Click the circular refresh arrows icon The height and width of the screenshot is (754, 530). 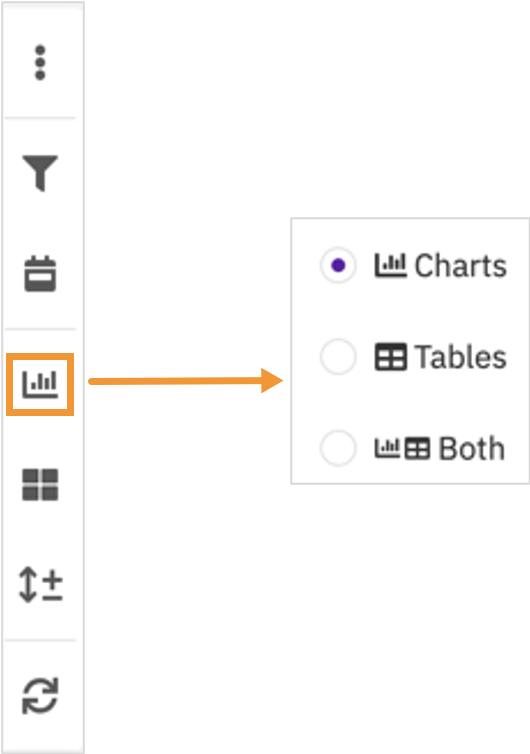(x=40, y=695)
